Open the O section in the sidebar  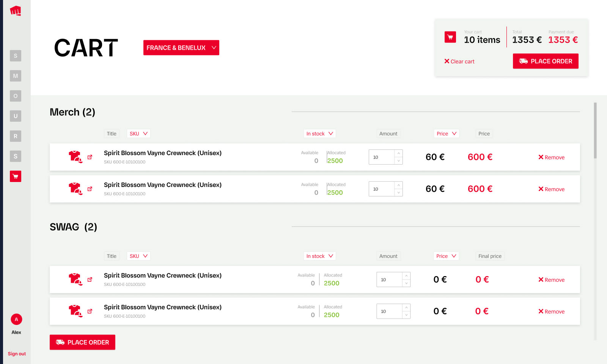click(16, 96)
